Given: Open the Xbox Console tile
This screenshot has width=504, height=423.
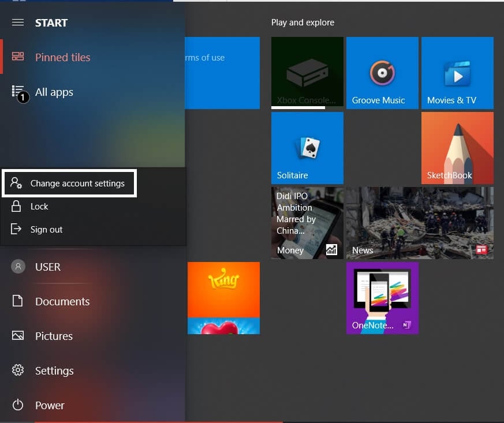Looking at the screenshot, I should (307, 73).
